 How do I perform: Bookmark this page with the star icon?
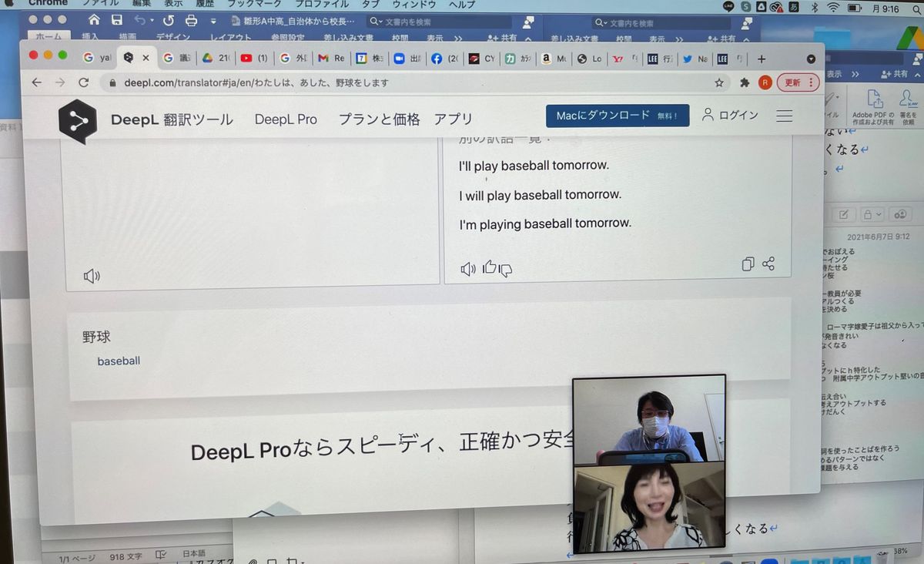coord(719,82)
